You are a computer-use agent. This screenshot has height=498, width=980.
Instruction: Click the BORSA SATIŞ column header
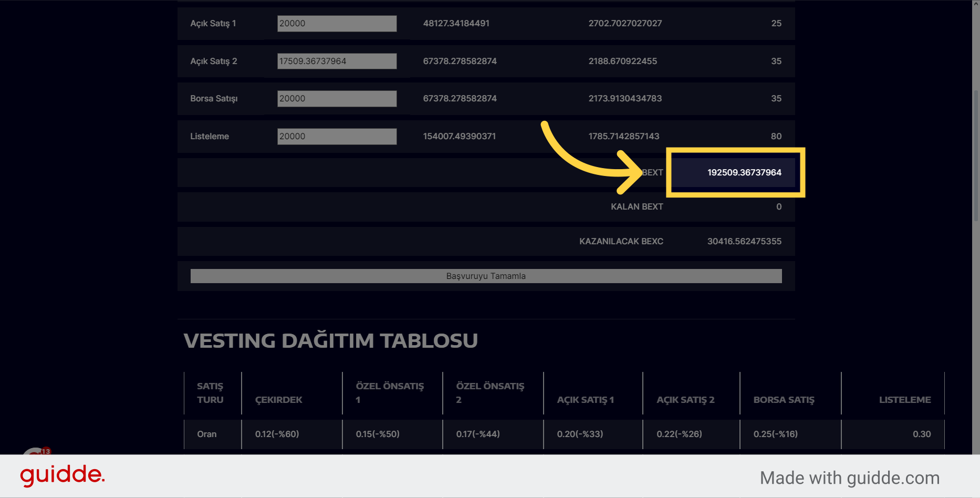(784, 400)
